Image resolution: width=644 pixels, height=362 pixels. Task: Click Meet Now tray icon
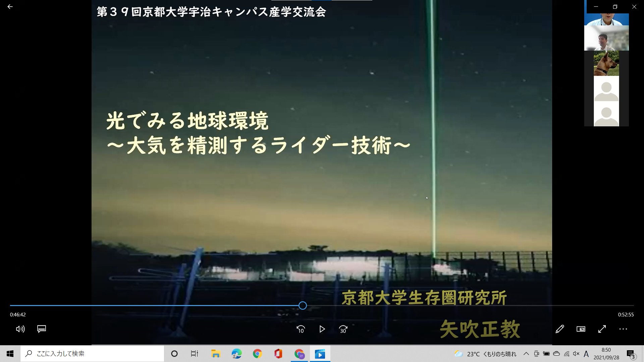536,354
